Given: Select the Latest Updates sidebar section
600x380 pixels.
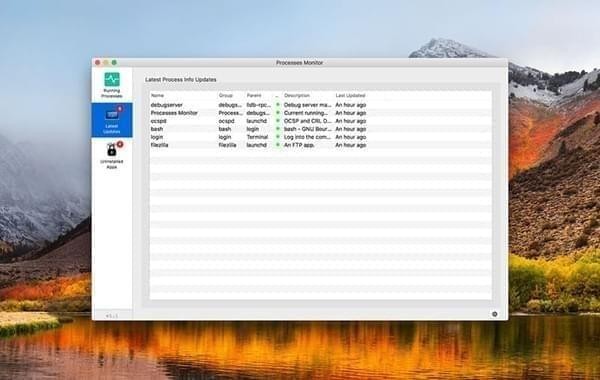Looking at the screenshot, I should click(112, 120).
